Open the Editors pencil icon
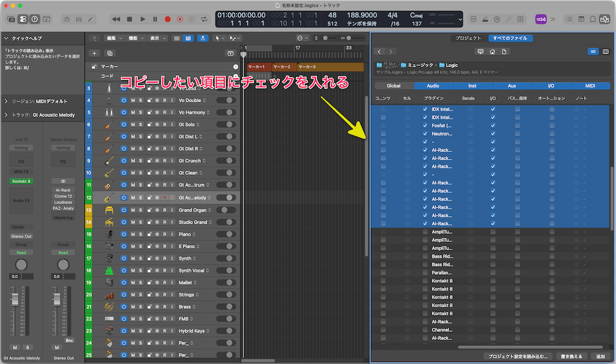Screen dimensions: 616x364 pos(91,19)
